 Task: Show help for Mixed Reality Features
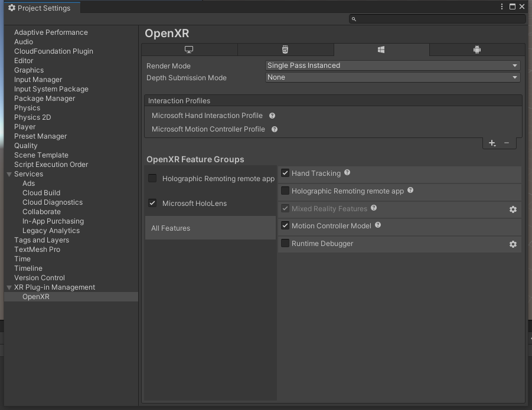point(374,208)
